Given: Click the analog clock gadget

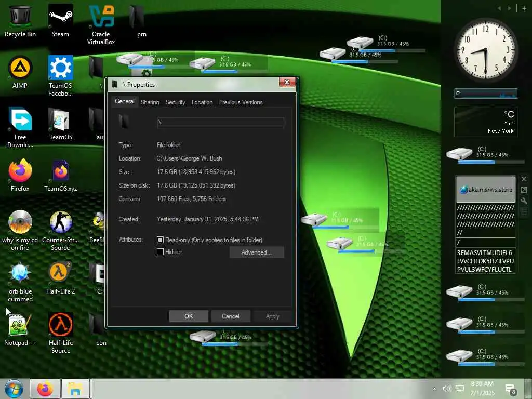Looking at the screenshot, I should pos(486,50).
